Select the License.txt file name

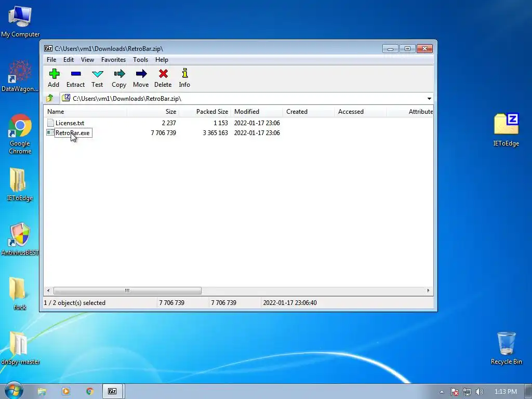click(70, 123)
